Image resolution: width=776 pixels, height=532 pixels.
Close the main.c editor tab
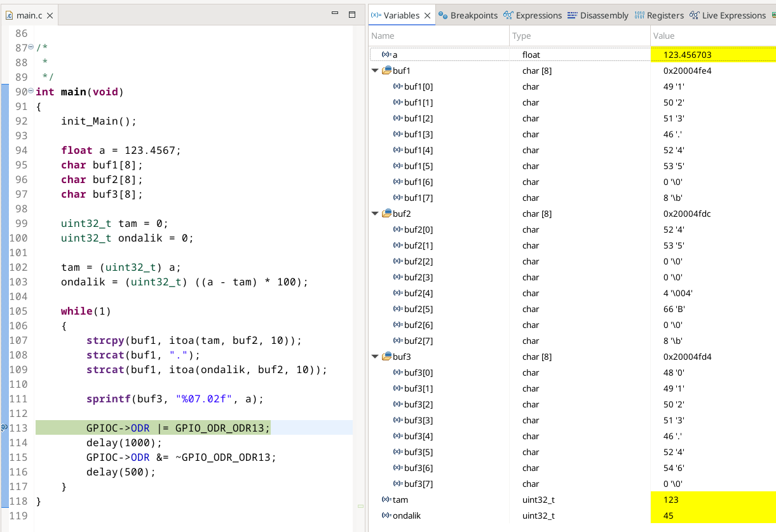50,15
